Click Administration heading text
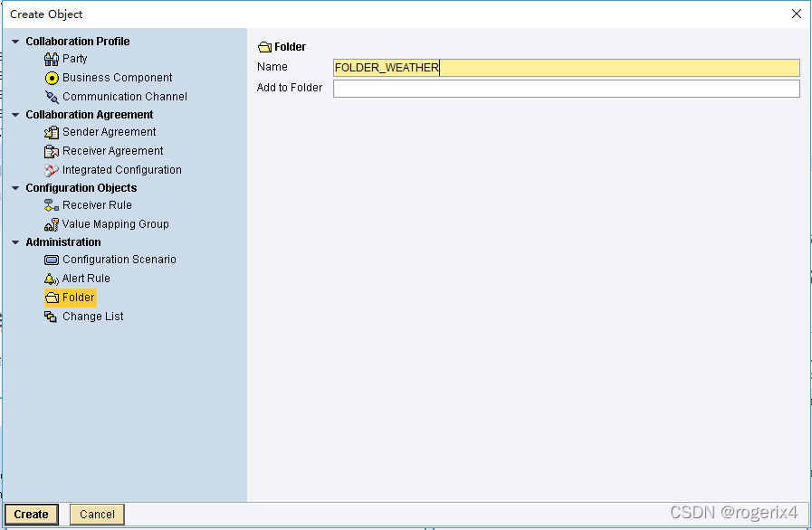Screen dimensions: 812x530 click(x=63, y=242)
